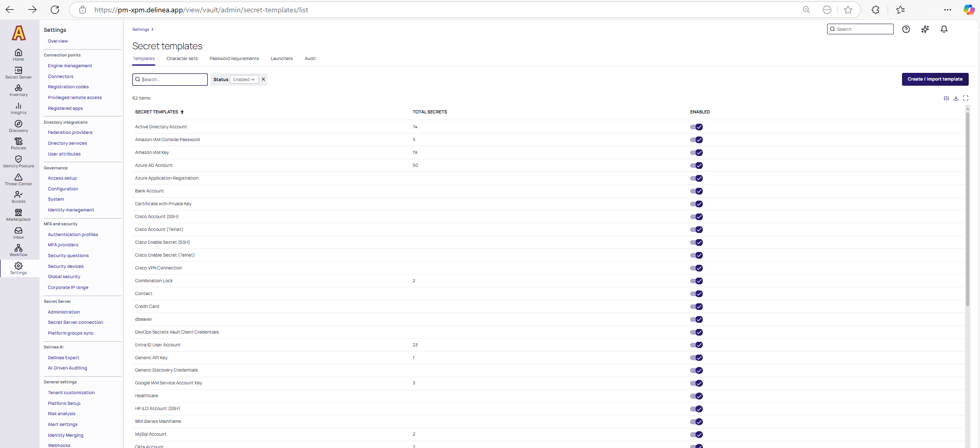Disable Amazon IAM Key toggle
Image resolution: width=980 pixels, height=448 pixels.
(x=696, y=152)
